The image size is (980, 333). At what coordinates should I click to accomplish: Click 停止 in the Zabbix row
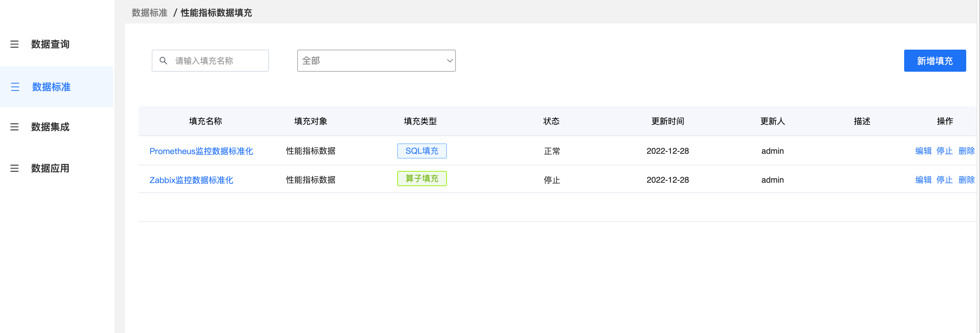pos(944,180)
